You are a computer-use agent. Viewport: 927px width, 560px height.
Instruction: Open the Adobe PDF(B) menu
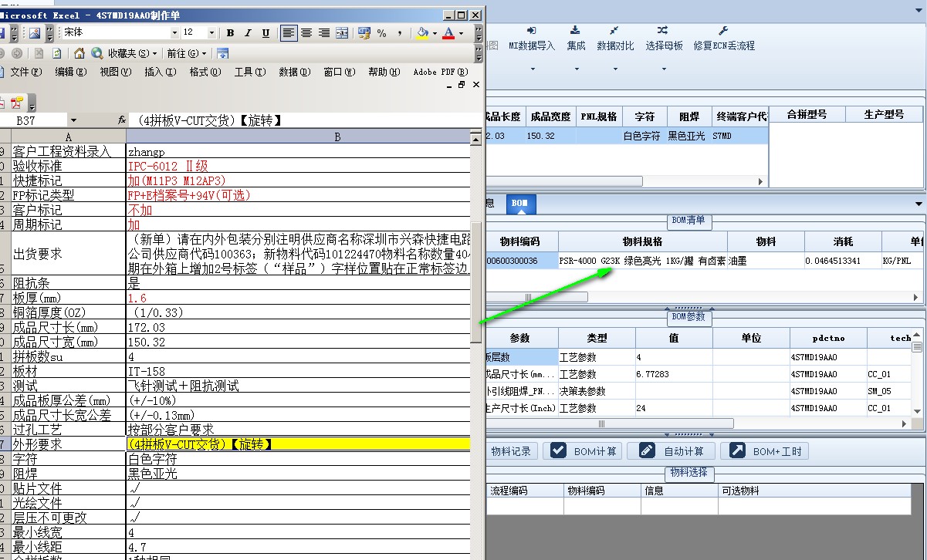coord(440,72)
